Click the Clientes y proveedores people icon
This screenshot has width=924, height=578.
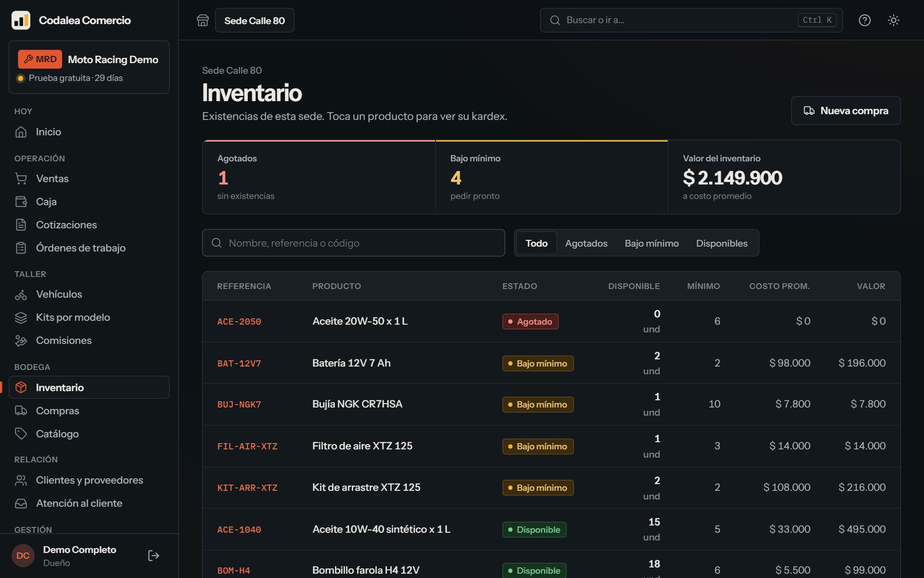click(x=21, y=480)
